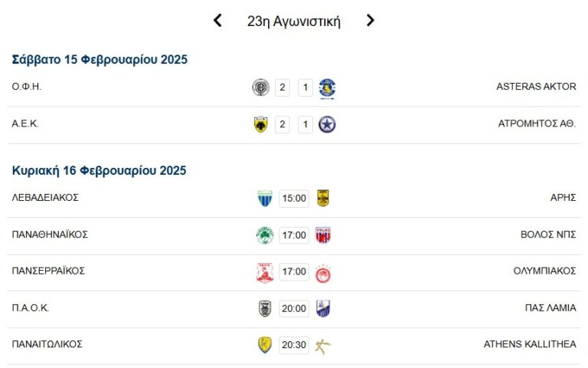The width and height of the screenshot is (588, 368).
Task: Open the ΠΑΝΣΕΡΡΑΪΚΟΣ team link
Action: 48,271
